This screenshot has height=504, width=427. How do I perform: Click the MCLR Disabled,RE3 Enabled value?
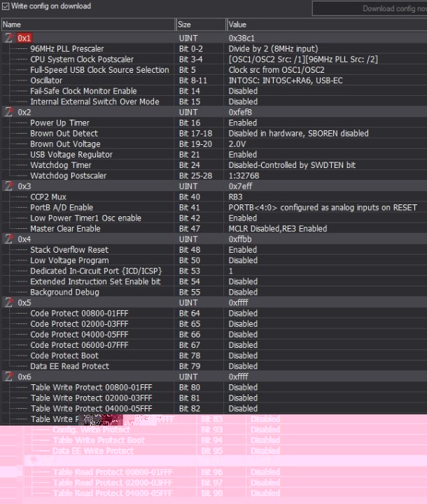[x=278, y=228]
